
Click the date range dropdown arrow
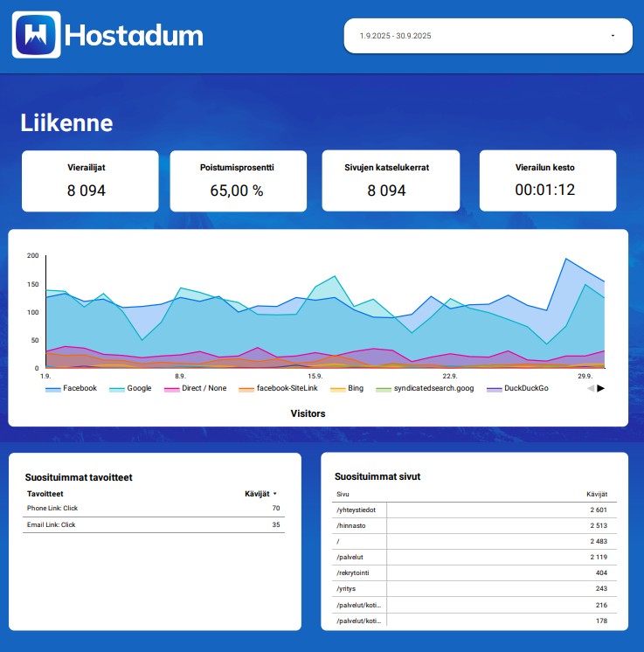(x=613, y=36)
